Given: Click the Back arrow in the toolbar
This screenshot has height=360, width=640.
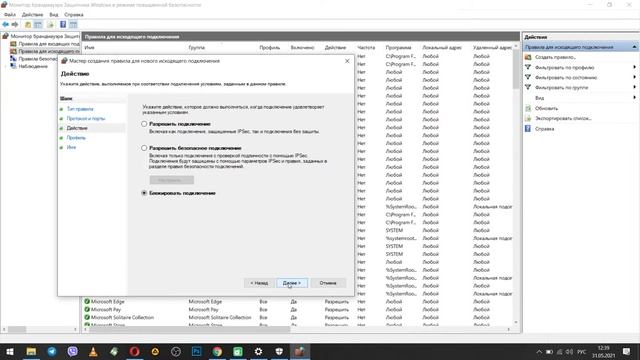Looking at the screenshot, I should pos(6,24).
